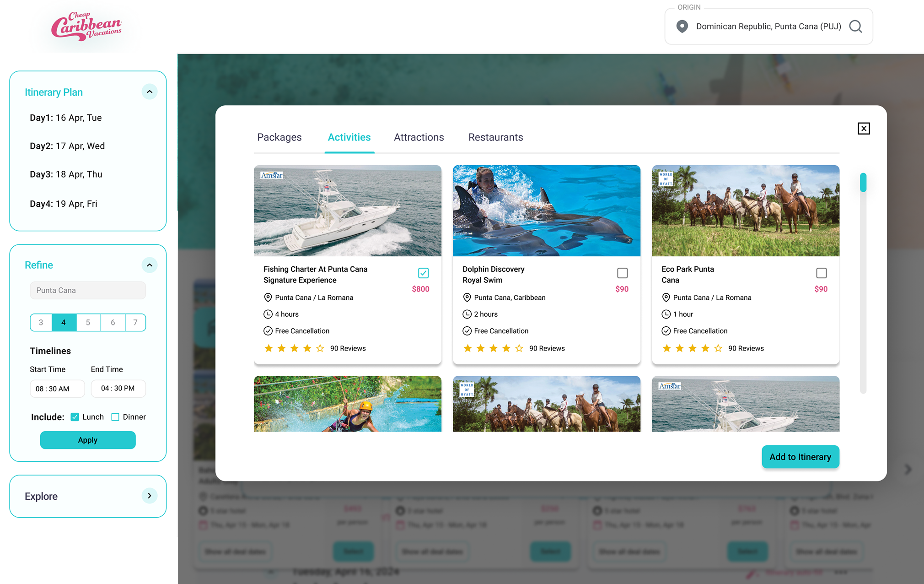Choose 5 days in the duration selector

(x=88, y=323)
